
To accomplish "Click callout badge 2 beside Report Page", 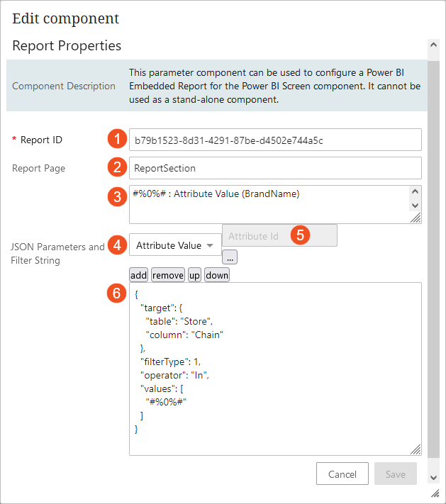I will [118, 168].
